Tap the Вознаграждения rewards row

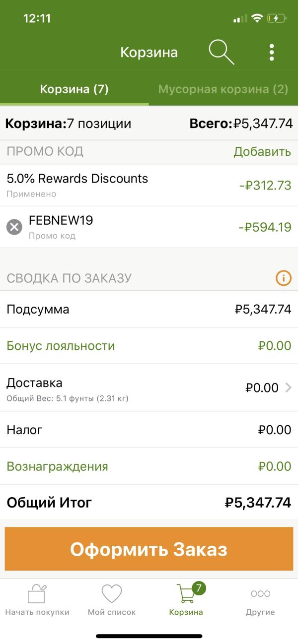(149, 466)
